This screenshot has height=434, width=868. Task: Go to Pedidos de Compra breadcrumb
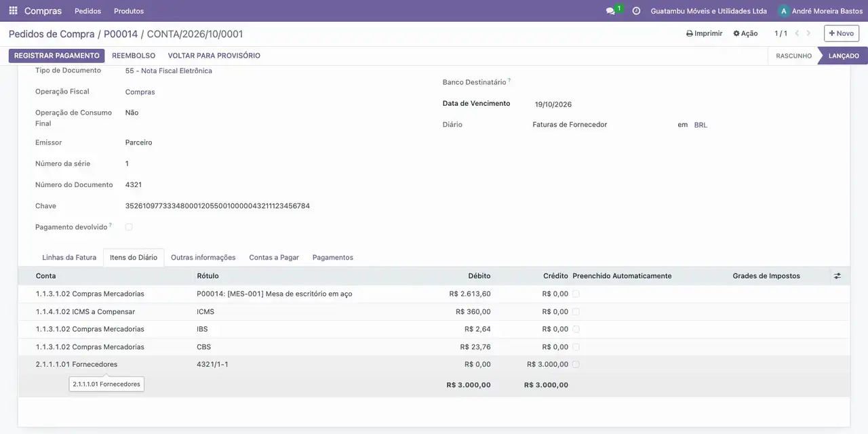[52, 34]
